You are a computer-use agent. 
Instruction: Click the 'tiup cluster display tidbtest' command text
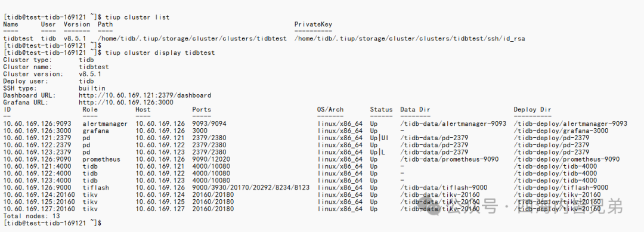tap(160, 53)
